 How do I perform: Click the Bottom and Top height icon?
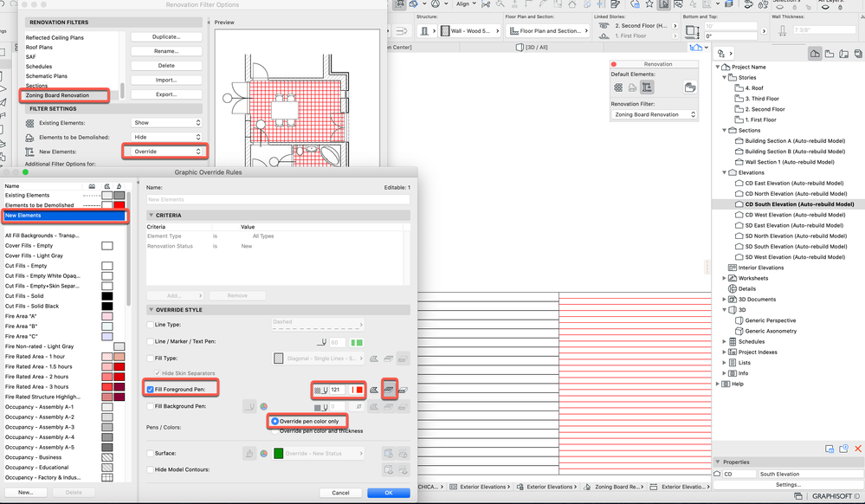693,31
